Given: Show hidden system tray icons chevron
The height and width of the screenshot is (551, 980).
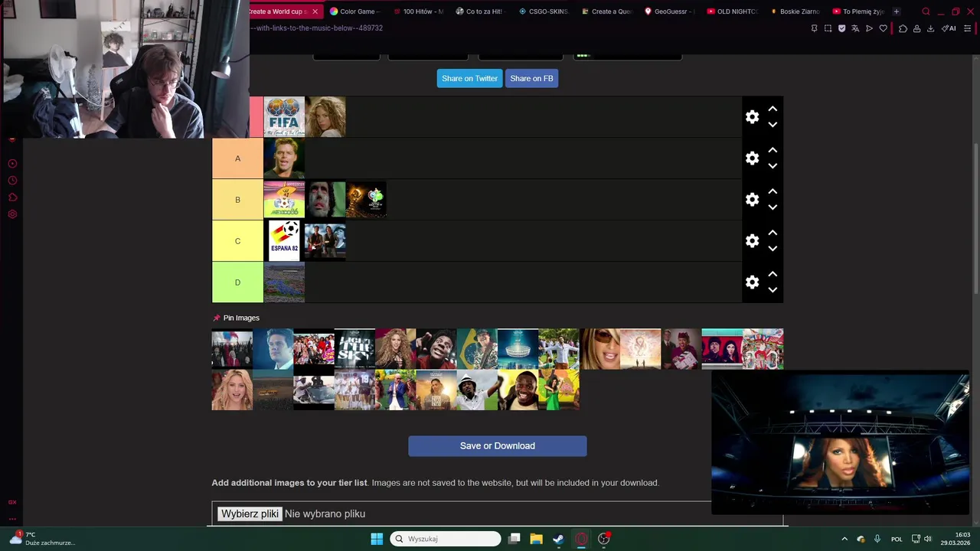Looking at the screenshot, I should pyautogui.click(x=844, y=539).
